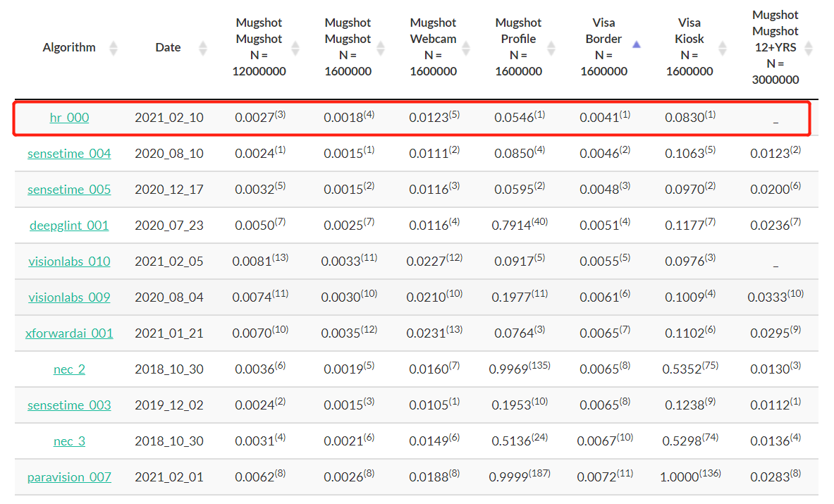Select value 0.0850 in sensetime_004 row
The width and height of the screenshot is (834, 504).
coord(515,154)
